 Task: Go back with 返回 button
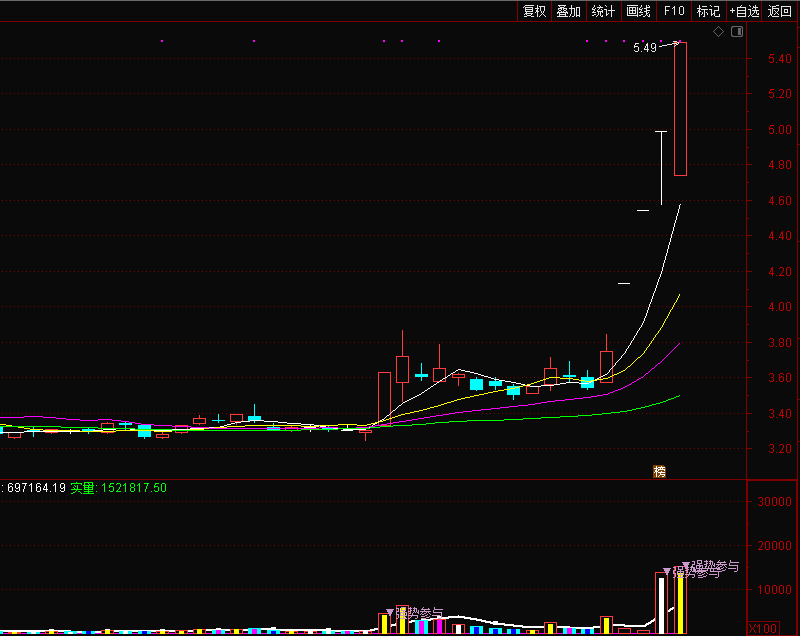[x=780, y=11]
